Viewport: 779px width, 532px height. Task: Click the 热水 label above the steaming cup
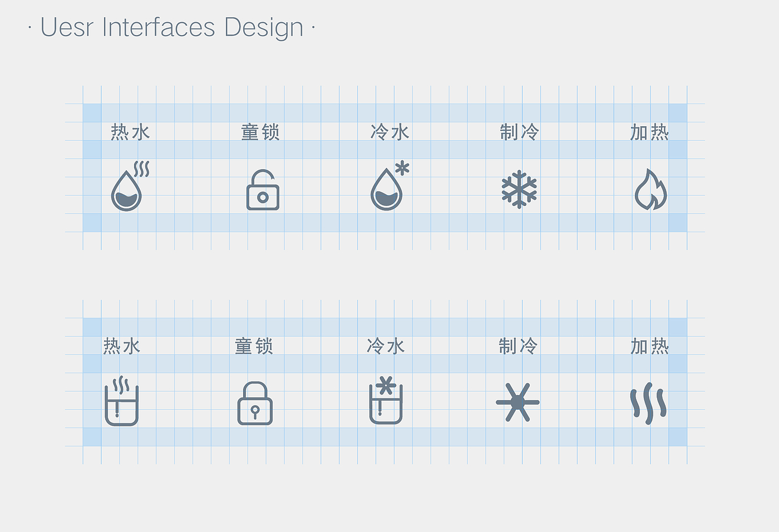(122, 346)
